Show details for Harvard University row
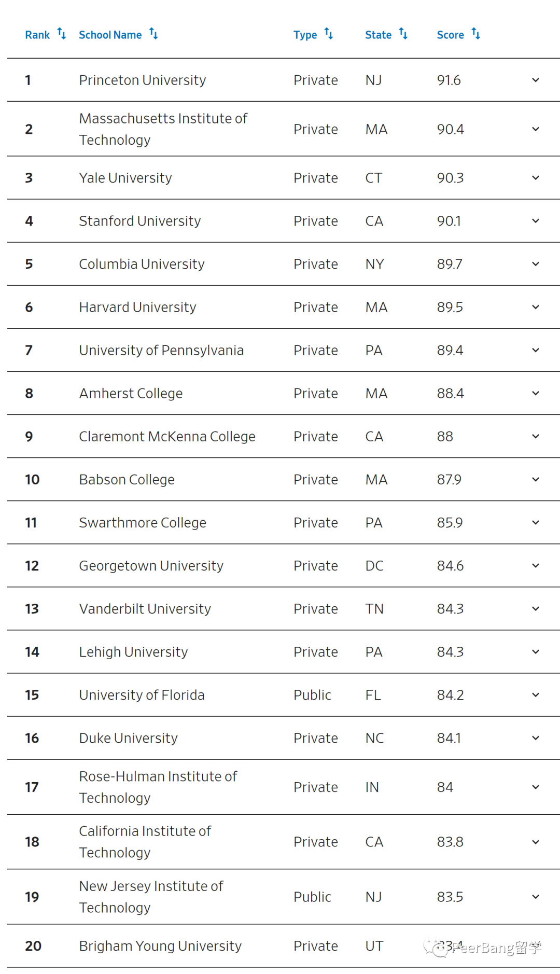This screenshot has height=974, width=560. coord(536,307)
